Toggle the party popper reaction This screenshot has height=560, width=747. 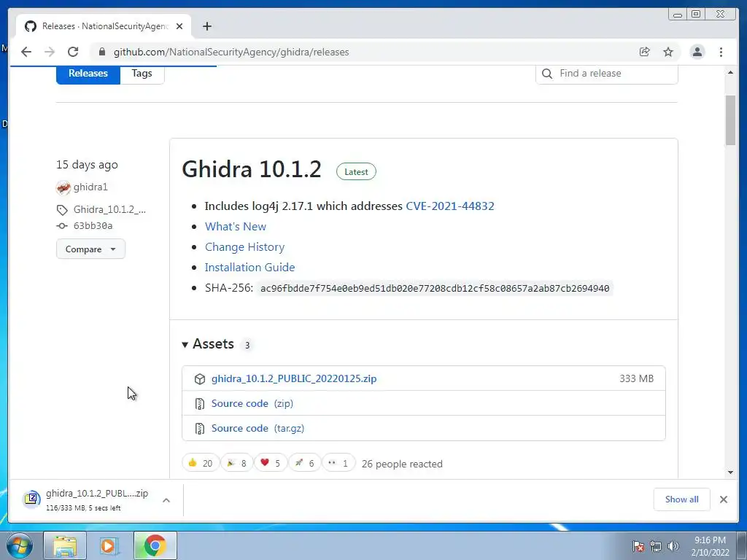pos(237,463)
